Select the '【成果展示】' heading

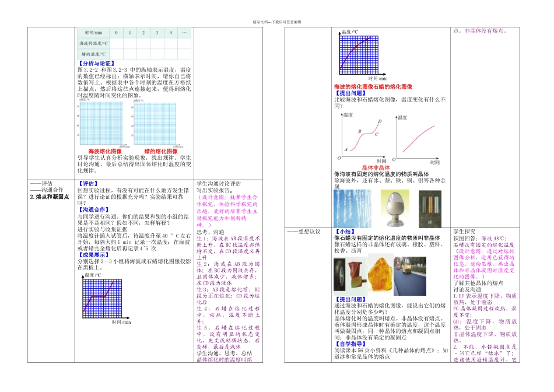click(94, 255)
